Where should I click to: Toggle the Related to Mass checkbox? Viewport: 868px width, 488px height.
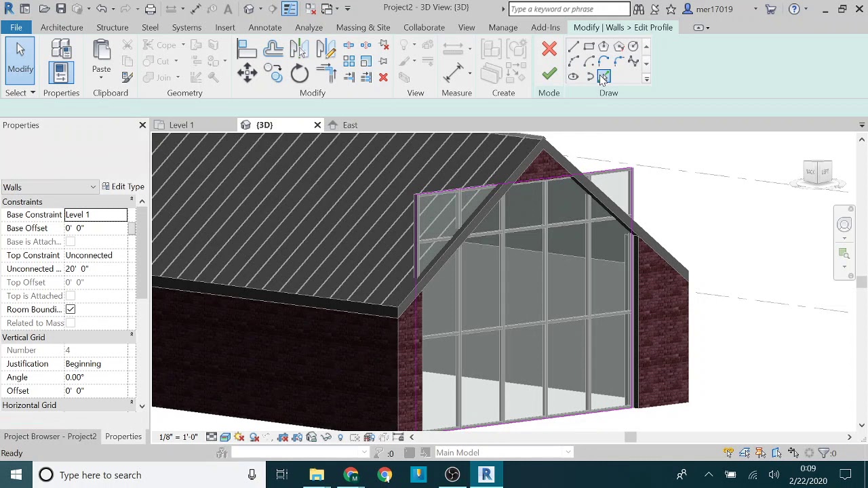(71, 323)
